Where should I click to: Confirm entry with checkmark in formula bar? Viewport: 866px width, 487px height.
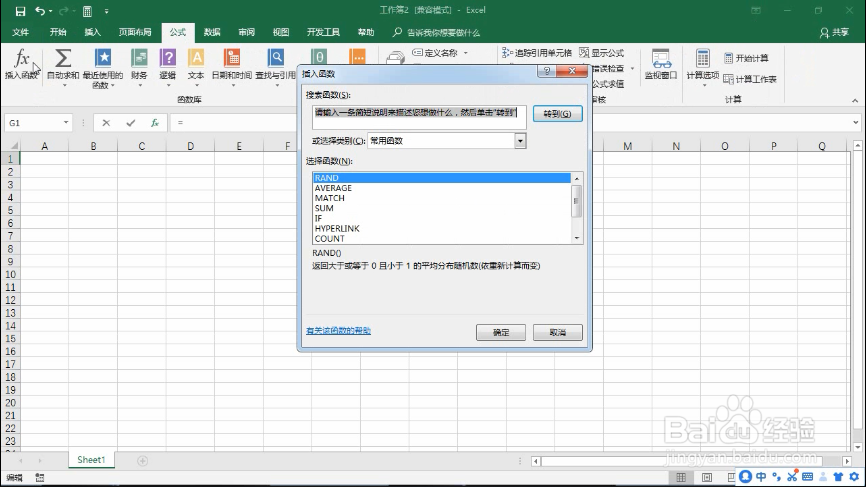click(x=130, y=123)
